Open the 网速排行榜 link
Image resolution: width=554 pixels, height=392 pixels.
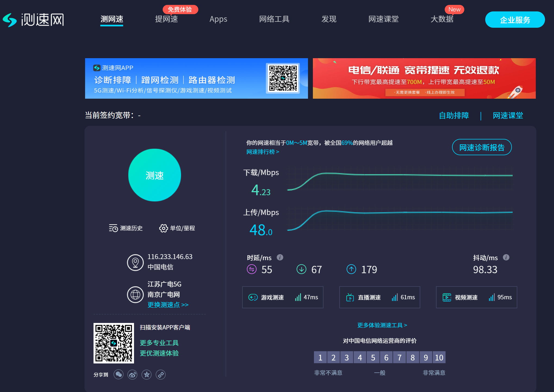[263, 152]
